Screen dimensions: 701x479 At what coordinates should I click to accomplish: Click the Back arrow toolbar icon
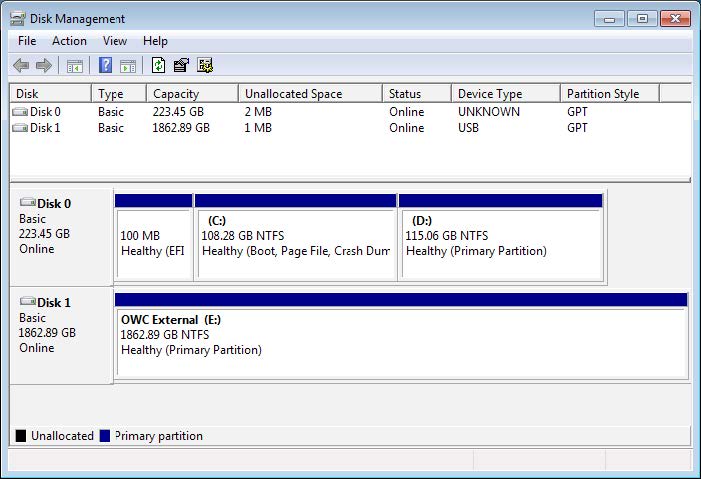(21, 66)
